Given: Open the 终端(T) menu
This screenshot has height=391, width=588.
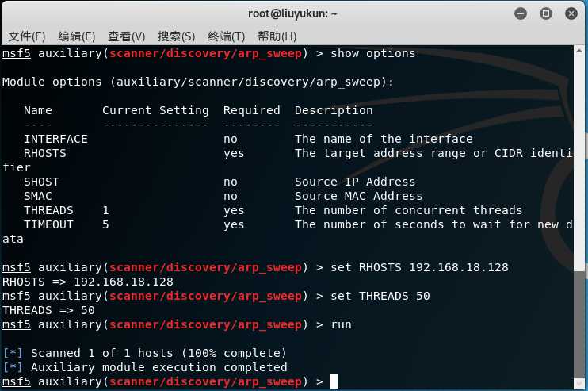Looking at the screenshot, I should tap(226, 36).
